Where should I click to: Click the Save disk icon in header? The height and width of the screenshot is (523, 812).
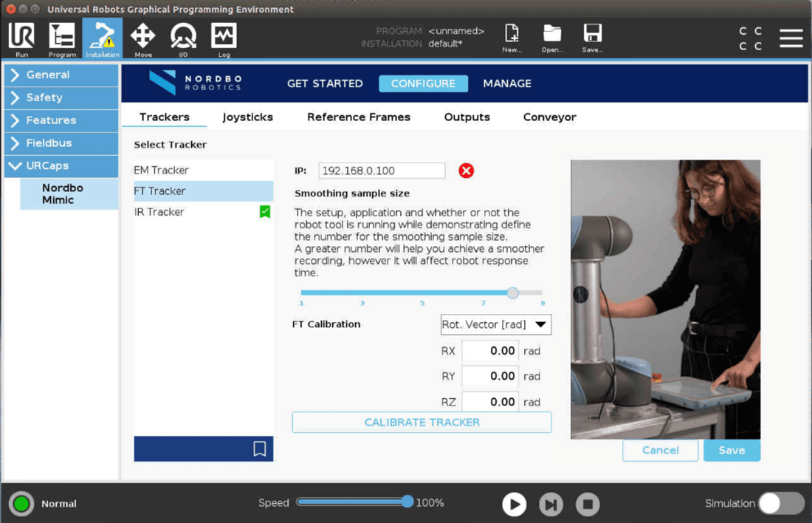(x=592, y=37)
